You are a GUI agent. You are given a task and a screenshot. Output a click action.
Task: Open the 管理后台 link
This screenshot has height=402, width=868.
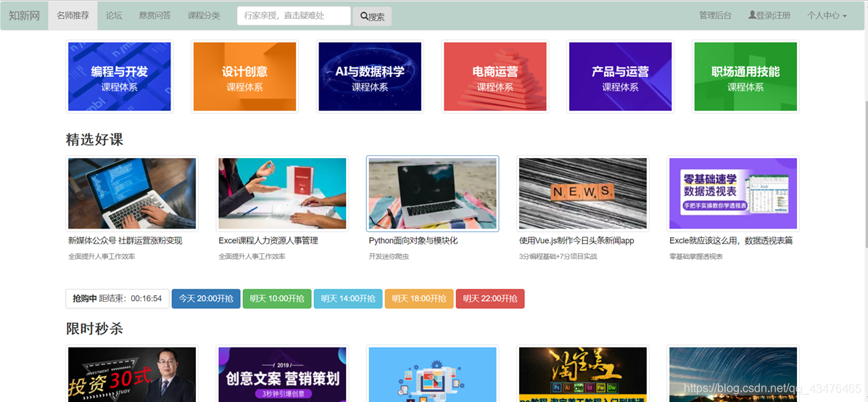click(x=715, y=15)
